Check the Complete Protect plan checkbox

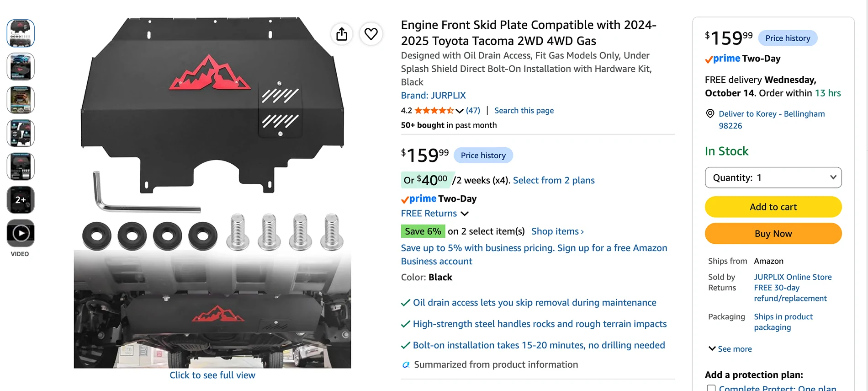[x=711, y=388]
